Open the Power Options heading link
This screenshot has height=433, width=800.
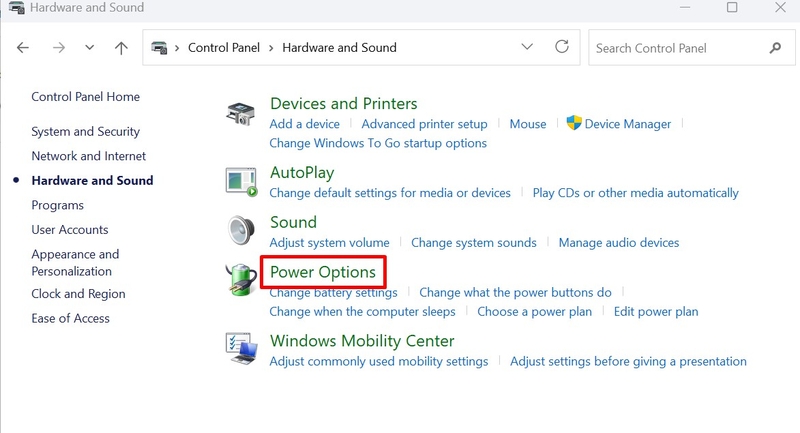[323, 272]
